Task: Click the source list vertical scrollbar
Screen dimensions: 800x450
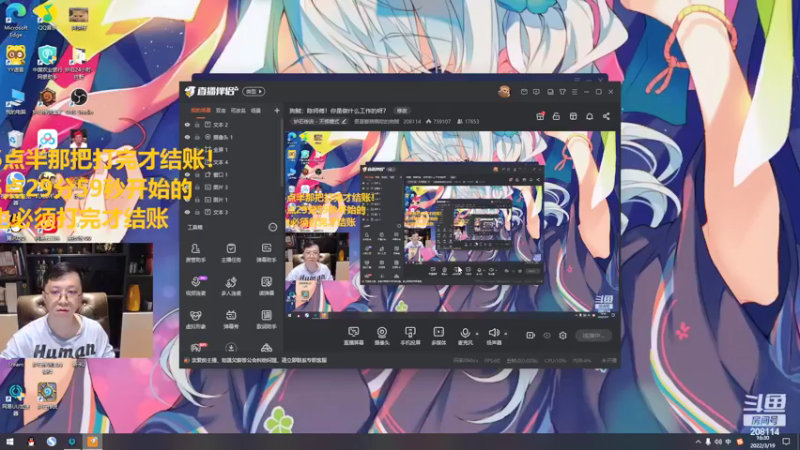Action: [x=282, y=153]
